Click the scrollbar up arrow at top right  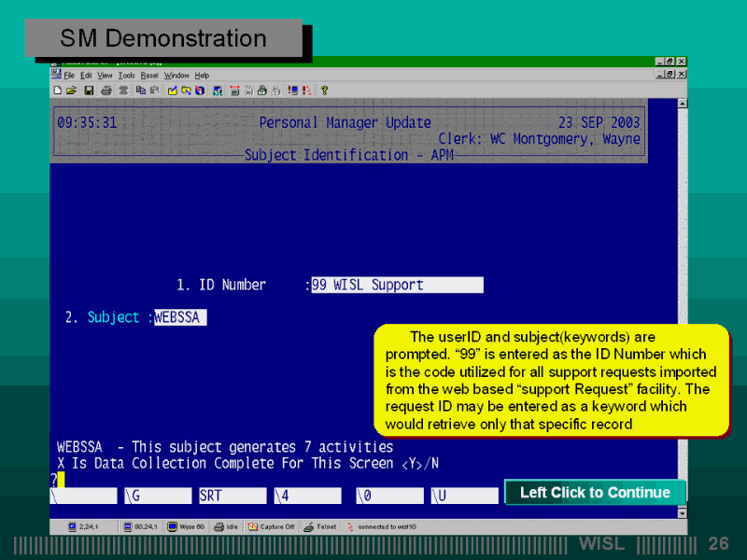click(x=682, y=104)
